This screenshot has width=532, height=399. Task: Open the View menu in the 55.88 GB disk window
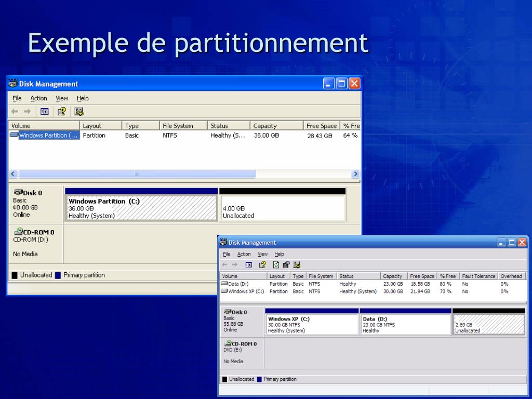click(x=262, y=254)
